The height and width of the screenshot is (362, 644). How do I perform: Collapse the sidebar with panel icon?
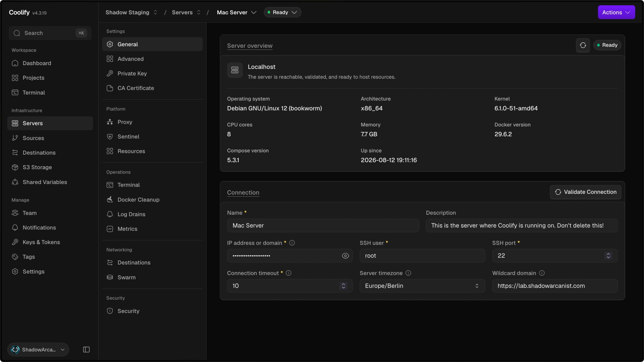[86, 349]
